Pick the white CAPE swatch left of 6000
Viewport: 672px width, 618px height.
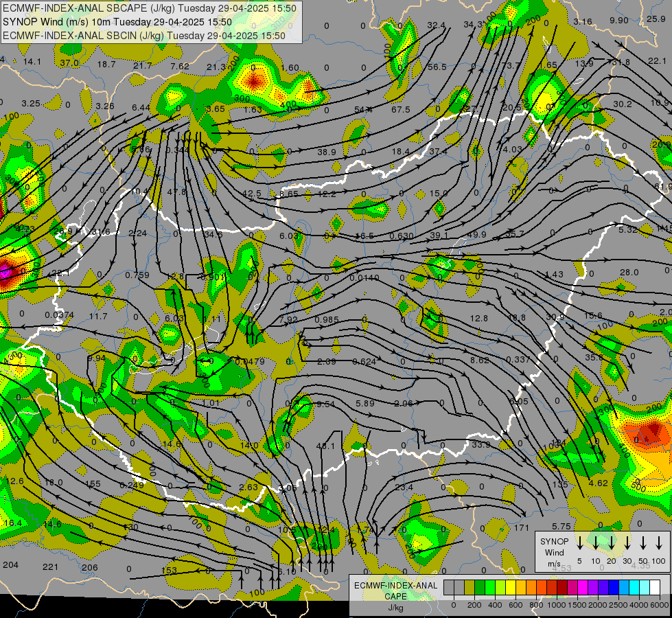coord(654,588)
